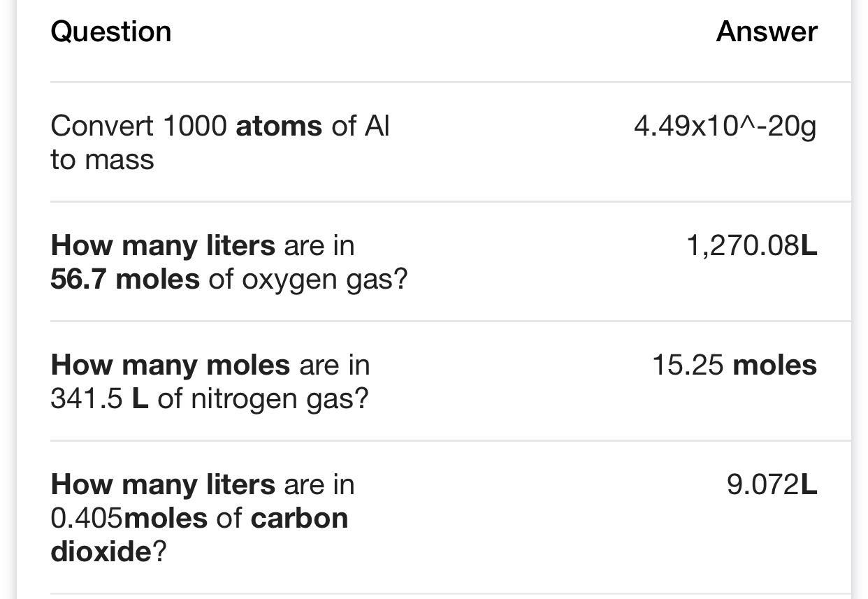Click the answer 4.49x10^-20g
The height and width of the screenshot is (599, 868).
pos(725,127)
